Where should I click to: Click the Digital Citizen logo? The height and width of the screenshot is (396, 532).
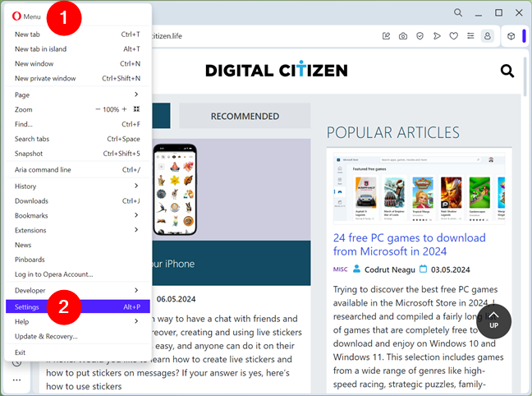(277, 70)
